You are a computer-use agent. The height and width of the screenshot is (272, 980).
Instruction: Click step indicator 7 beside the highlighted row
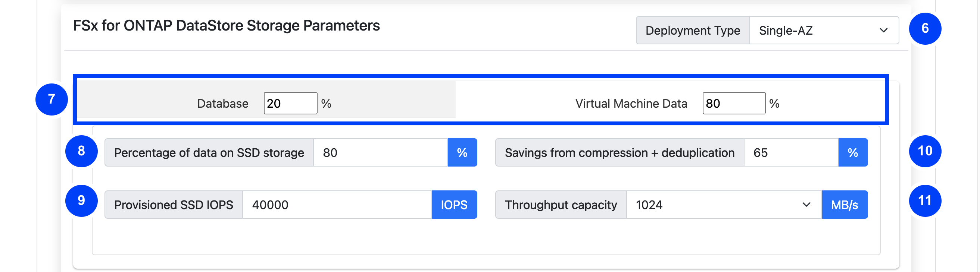coord(52,100)
